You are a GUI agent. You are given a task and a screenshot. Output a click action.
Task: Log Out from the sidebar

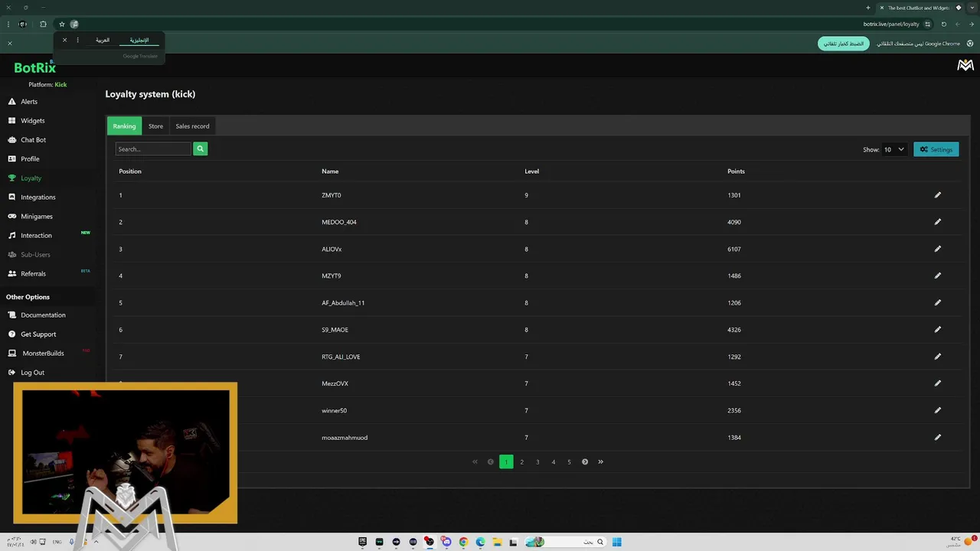pyautogui.click(x=32, y=373)
